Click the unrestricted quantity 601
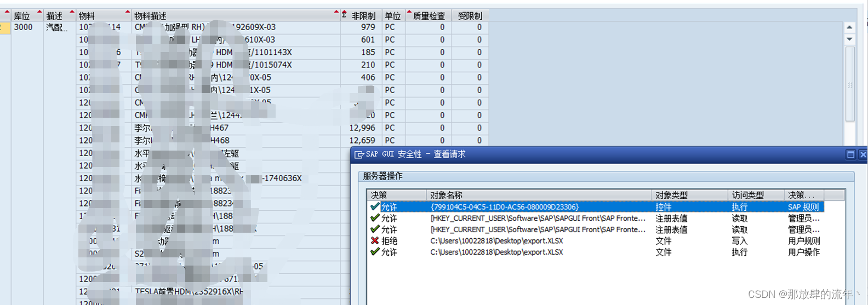 [x=368, y=39]
